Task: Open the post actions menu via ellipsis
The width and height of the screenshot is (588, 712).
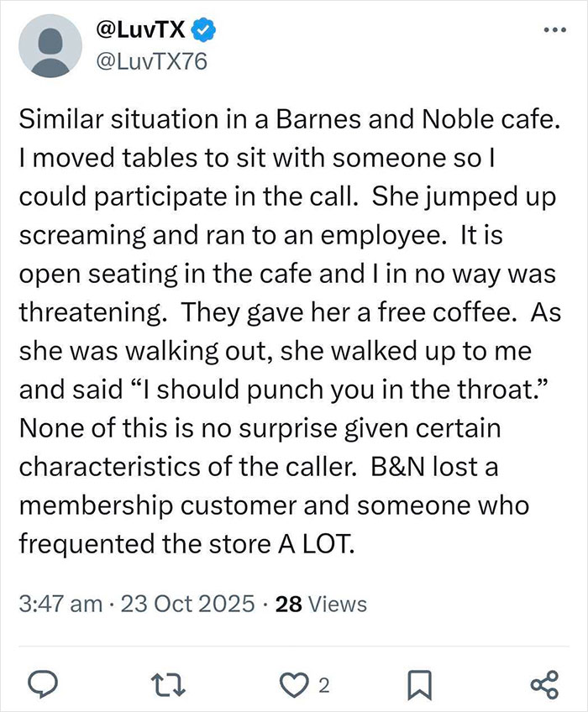Action: 554,30
